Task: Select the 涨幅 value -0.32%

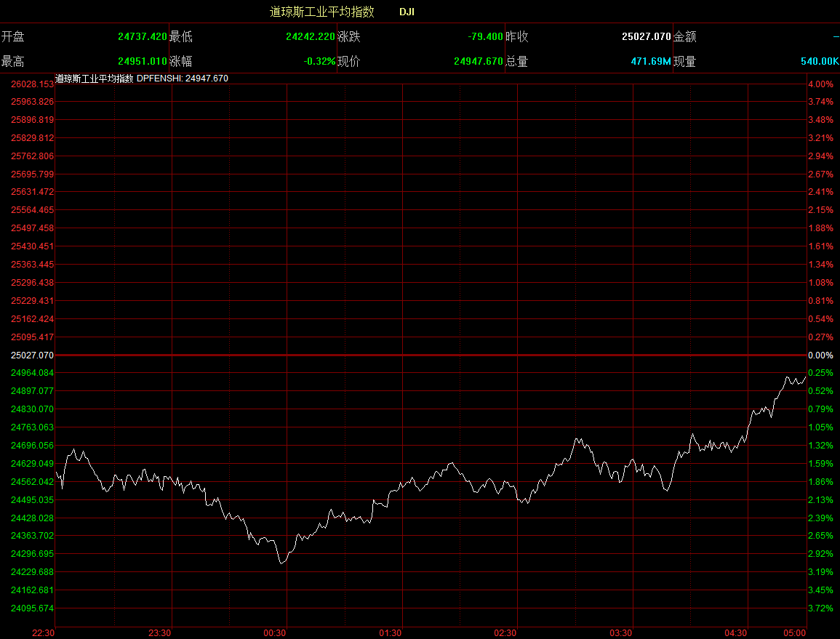Action: click(319, 62)
